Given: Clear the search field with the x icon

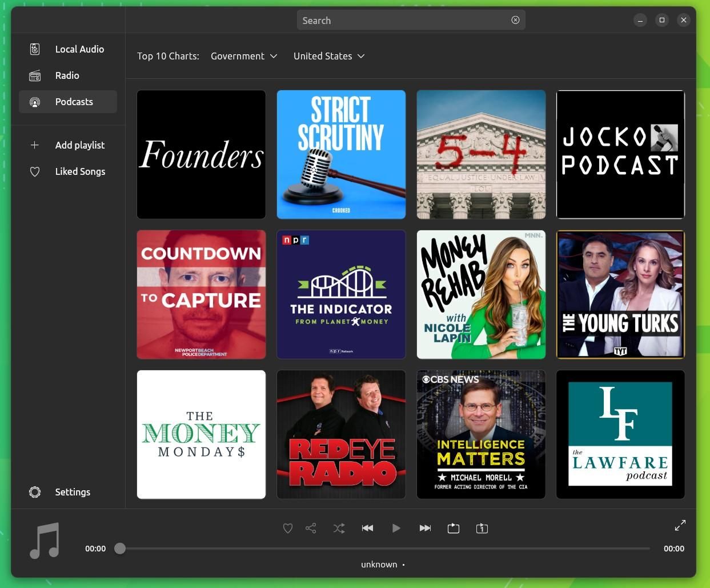Looking at the screenshot, I should [x=515, y=19].
